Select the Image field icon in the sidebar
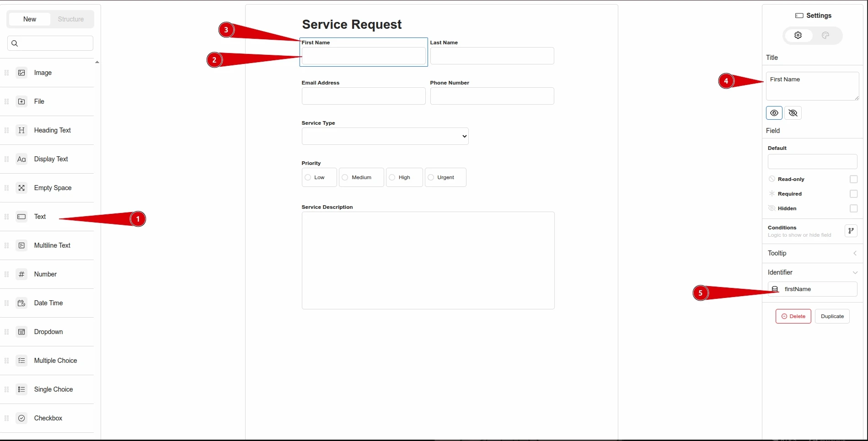The width and height of the screenshot is (868, 441). (x=21, y=72)
